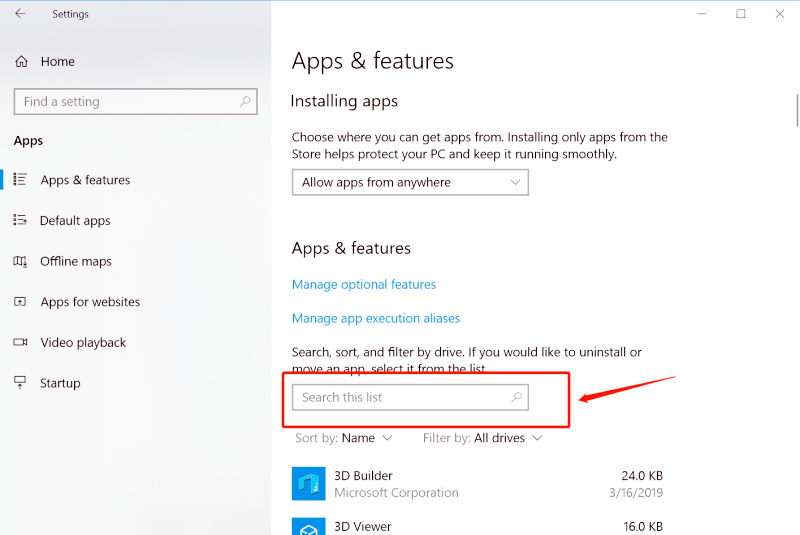
Task: Open Manage app execution aliases link
Action: [x=376, y=318]
